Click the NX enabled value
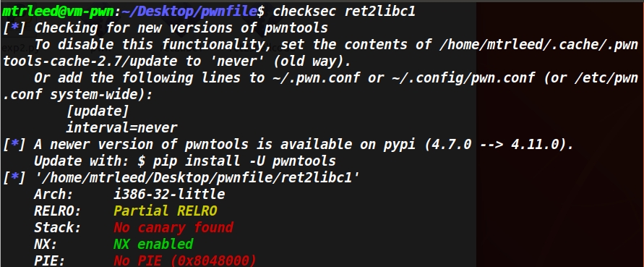644x267 pixels. (153, 244)
